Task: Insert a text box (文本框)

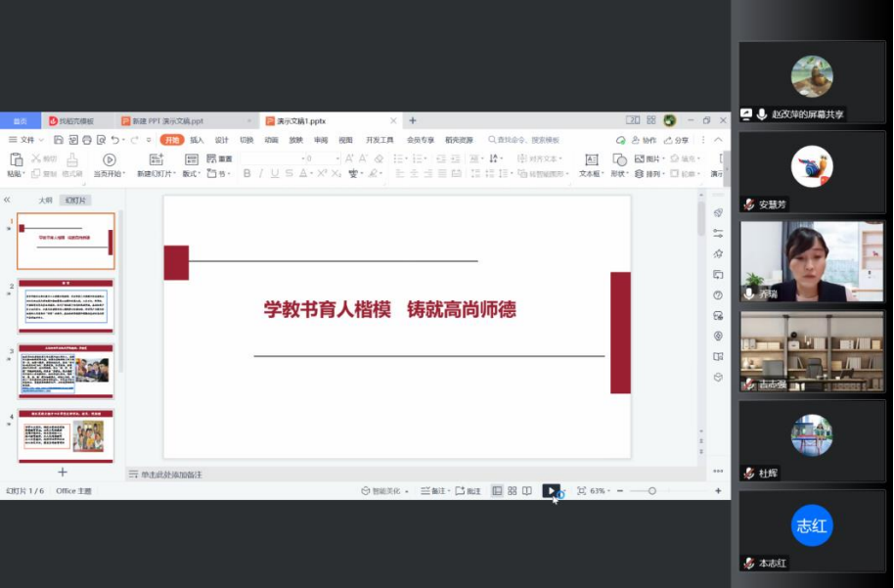Action: click(590, 159)
